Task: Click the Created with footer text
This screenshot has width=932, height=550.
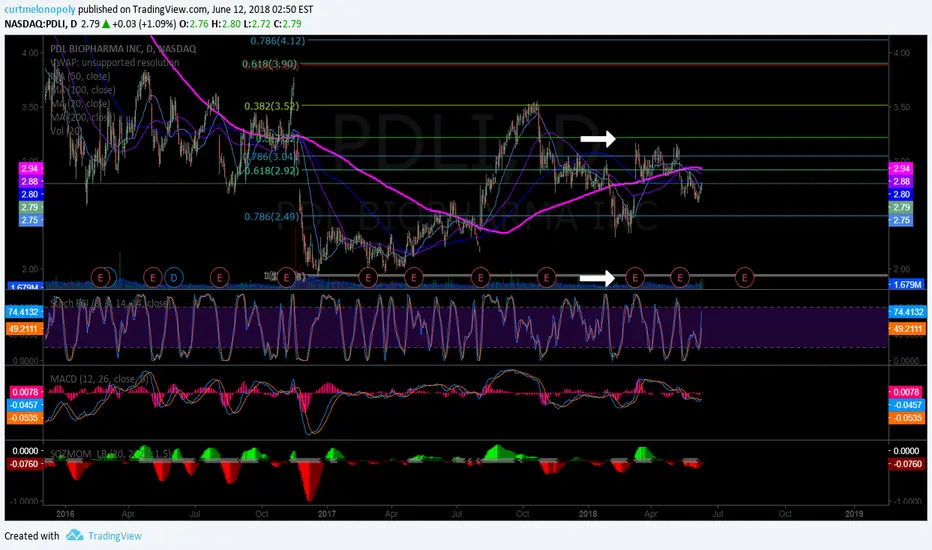Action: point(32,536)
